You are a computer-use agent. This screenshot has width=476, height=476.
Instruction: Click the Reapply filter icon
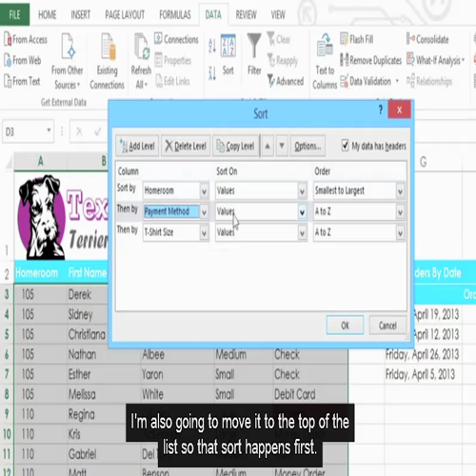271,60
